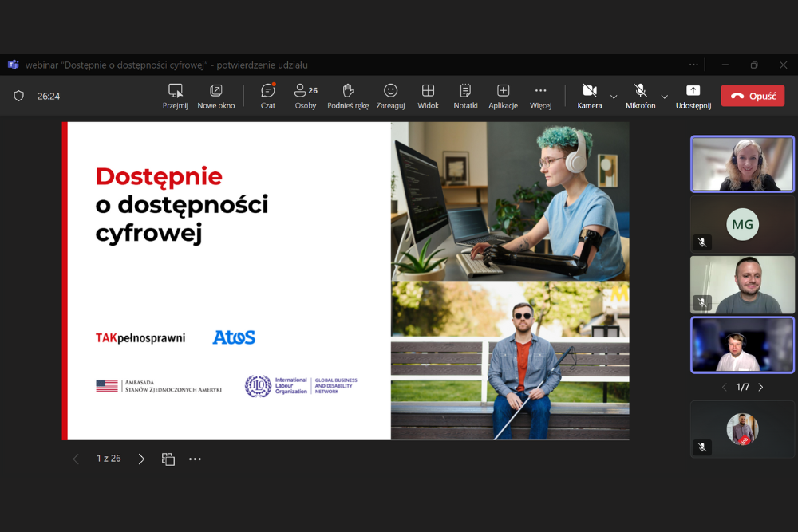Unmute the Mikrofon

(x=640, y=97)
